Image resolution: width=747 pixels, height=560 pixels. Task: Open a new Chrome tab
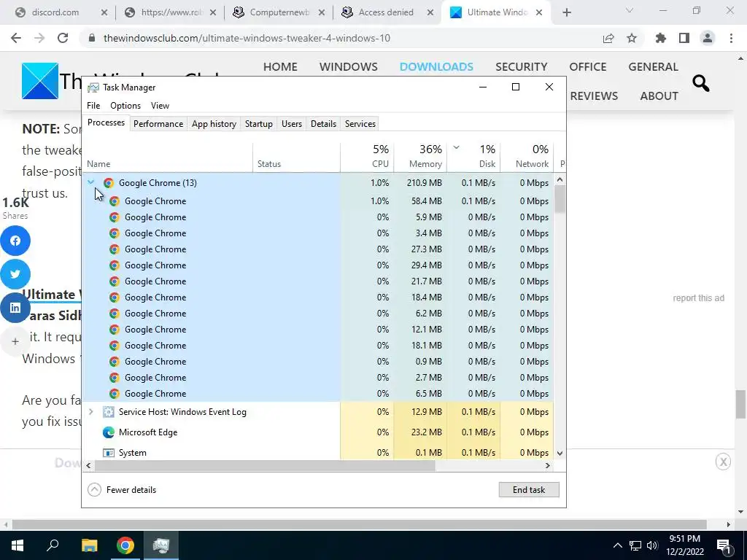(566, 12)
